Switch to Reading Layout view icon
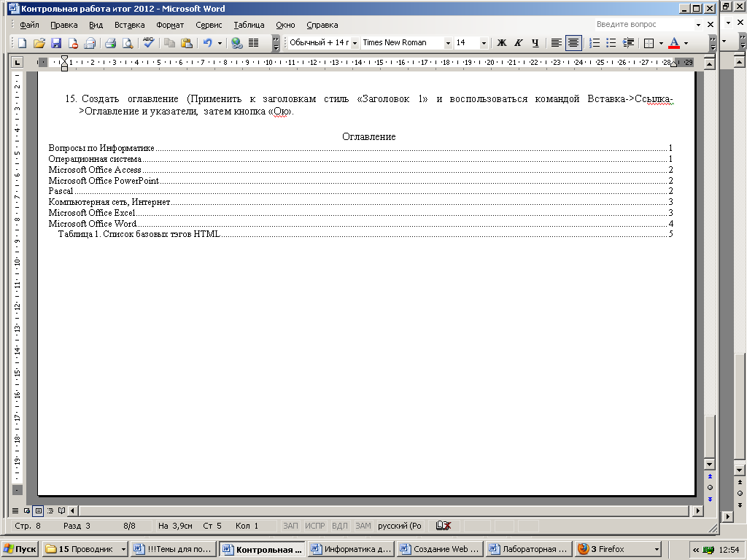This screenshot has height=560, width=747. 61,510
